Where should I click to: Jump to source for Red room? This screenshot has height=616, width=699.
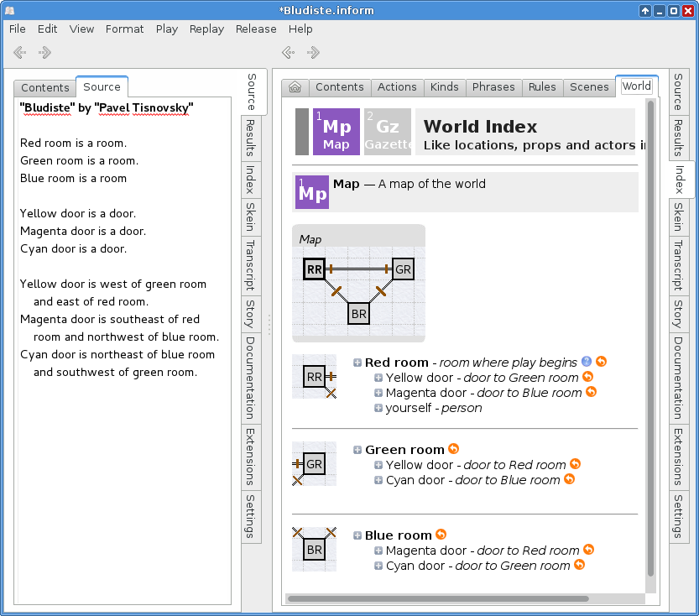[x=601, y=363]
